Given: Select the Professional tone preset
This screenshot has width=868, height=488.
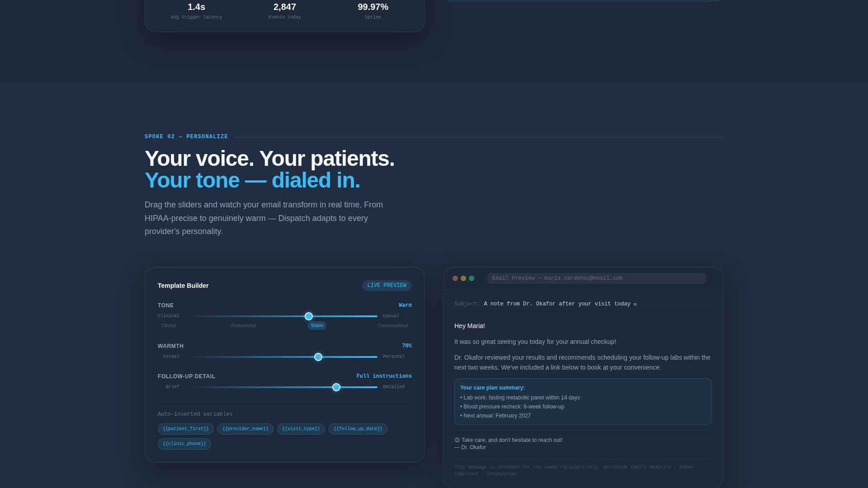Looking at the screenshot, I should pos(243,326).
